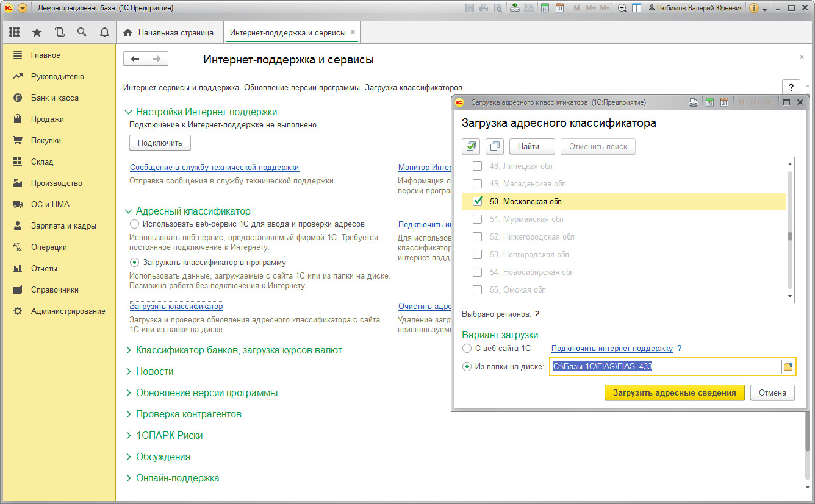Image resolution: width=815 pixels, height=504 pixels.
Task: Open the yellow info 'i' icon
Action: (753, 8)
